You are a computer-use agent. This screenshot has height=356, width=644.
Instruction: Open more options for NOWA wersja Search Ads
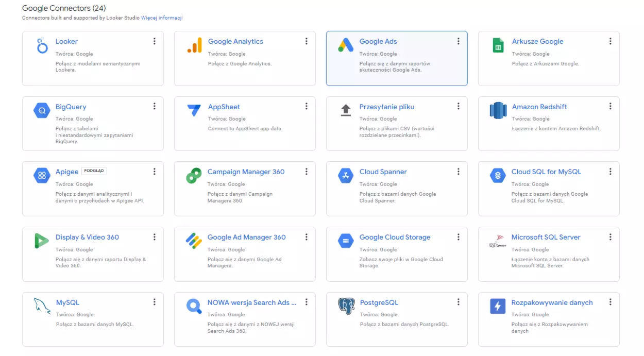click(307, 302)
